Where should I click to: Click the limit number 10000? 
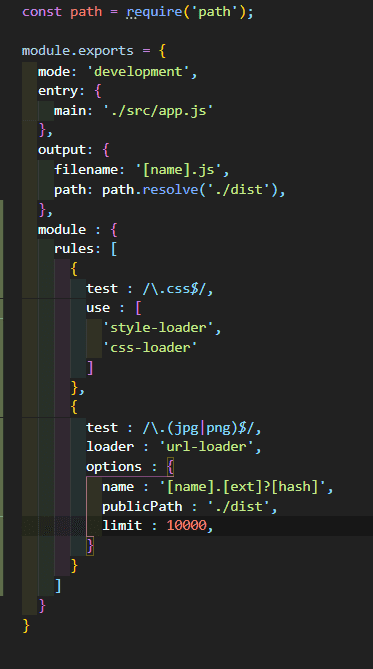coord(186,525)
